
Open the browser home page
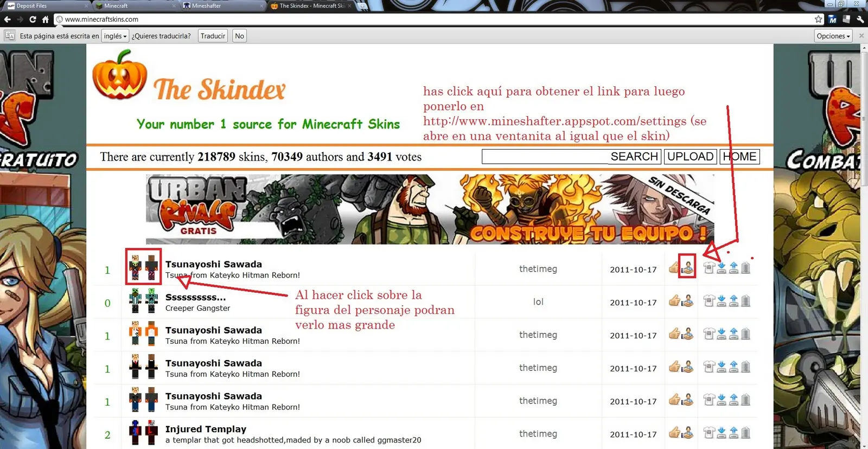[x=46, y=19]
